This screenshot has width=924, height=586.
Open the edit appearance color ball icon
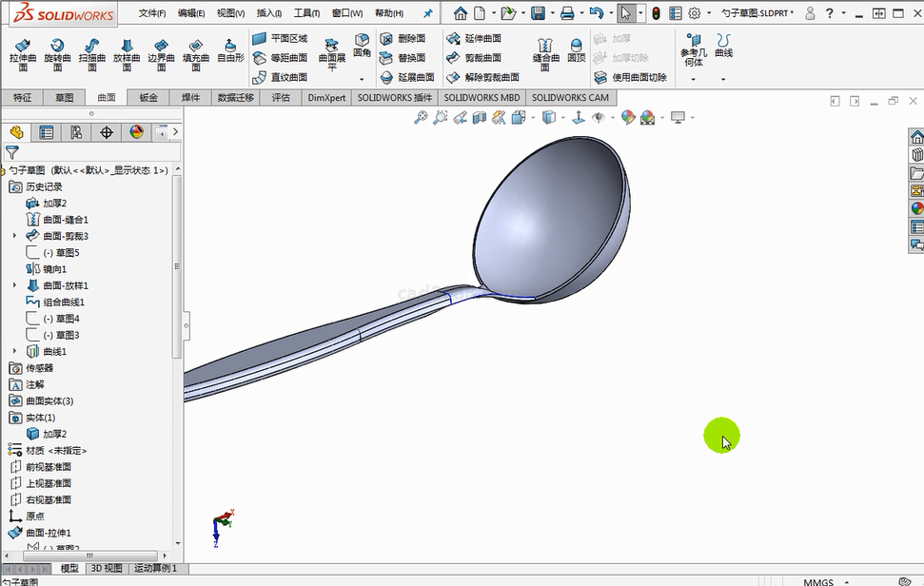tap(627, 117)
